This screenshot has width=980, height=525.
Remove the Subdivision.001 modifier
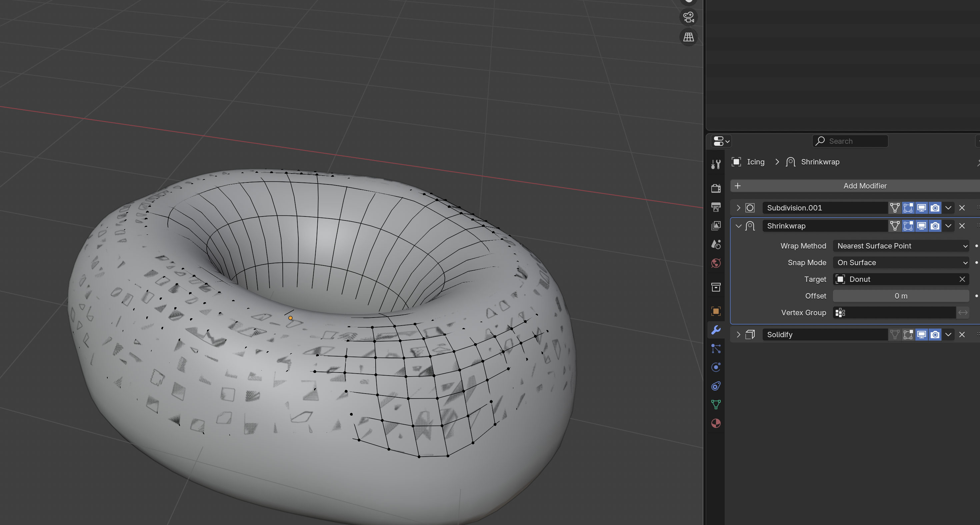(x=962, y=208)
